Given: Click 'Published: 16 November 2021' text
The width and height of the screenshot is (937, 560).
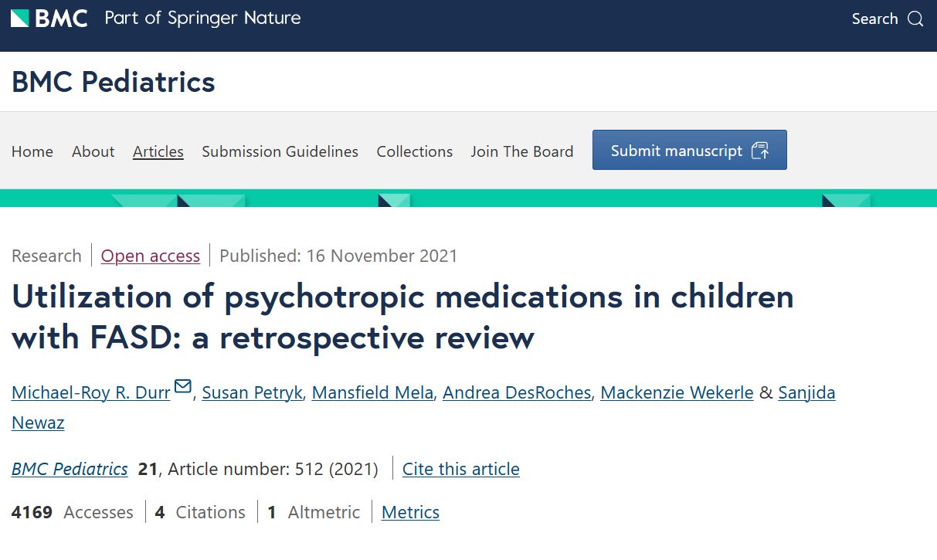Looking at the screenshot, I should coord(338,256).
